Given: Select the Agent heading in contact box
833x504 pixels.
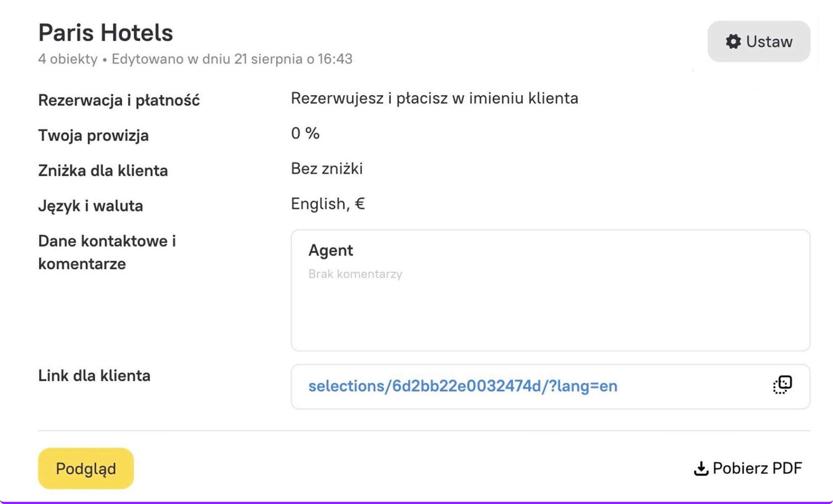Looking at the screenshot, I should 330,251.
